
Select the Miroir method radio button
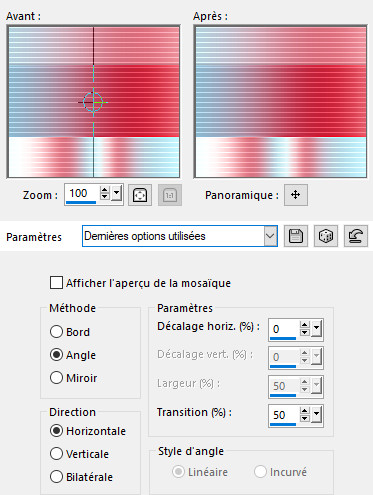click(56, 378)
